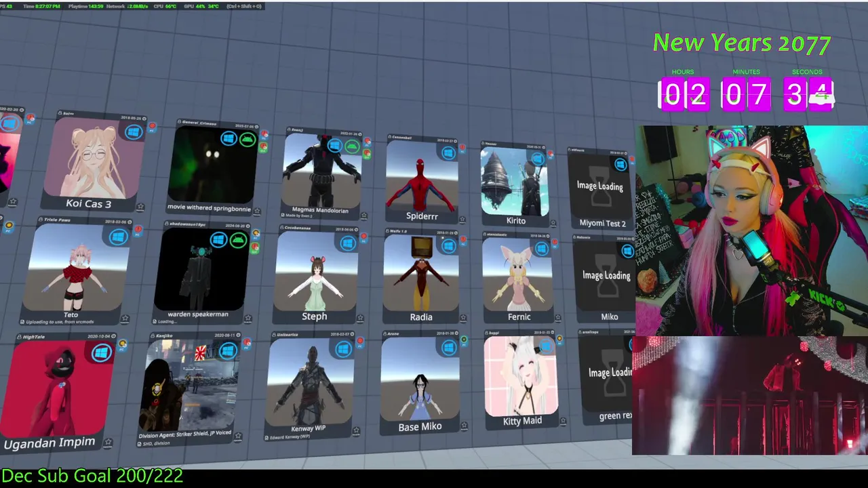Toggle favorite star on Ugandan Impim card
The image size is (868, 488).
108,442
